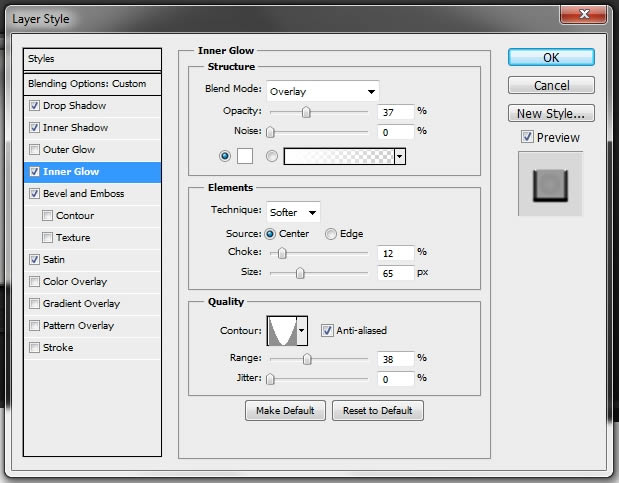Expand the Contour picker arrow
The height and width of the screenshot is (483, 619).
click(302, 331)
